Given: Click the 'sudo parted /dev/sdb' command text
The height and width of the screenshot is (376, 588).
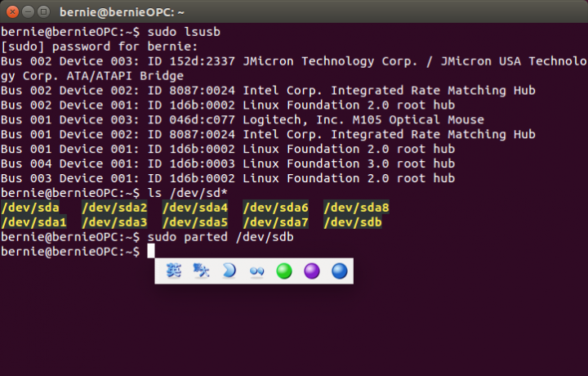Looking at the screenshot, I should coord(220,237).
